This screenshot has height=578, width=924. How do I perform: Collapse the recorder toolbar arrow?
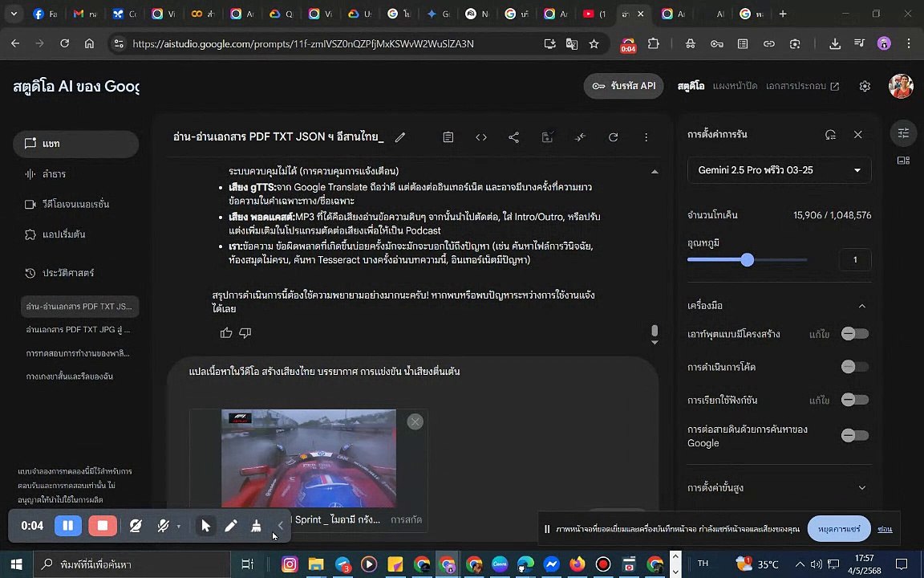point(281,526)
